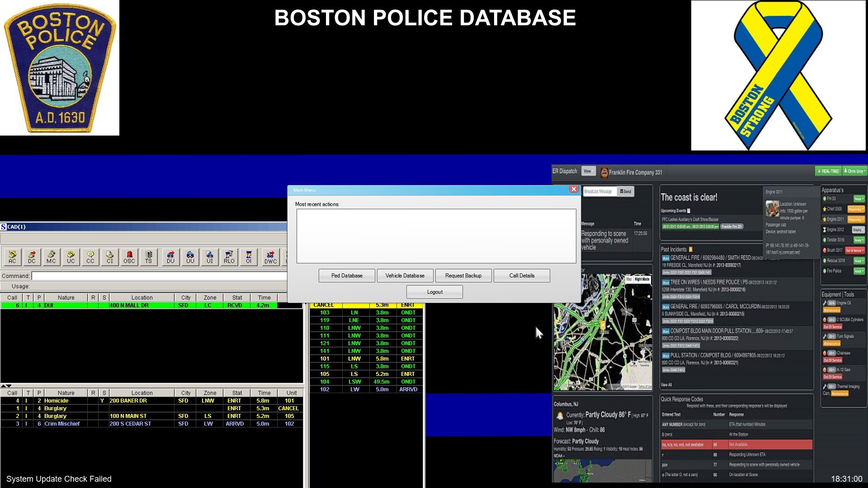Click the DC toolbar icon
Screen dimensions: 868x488
(x=32, y=257)
